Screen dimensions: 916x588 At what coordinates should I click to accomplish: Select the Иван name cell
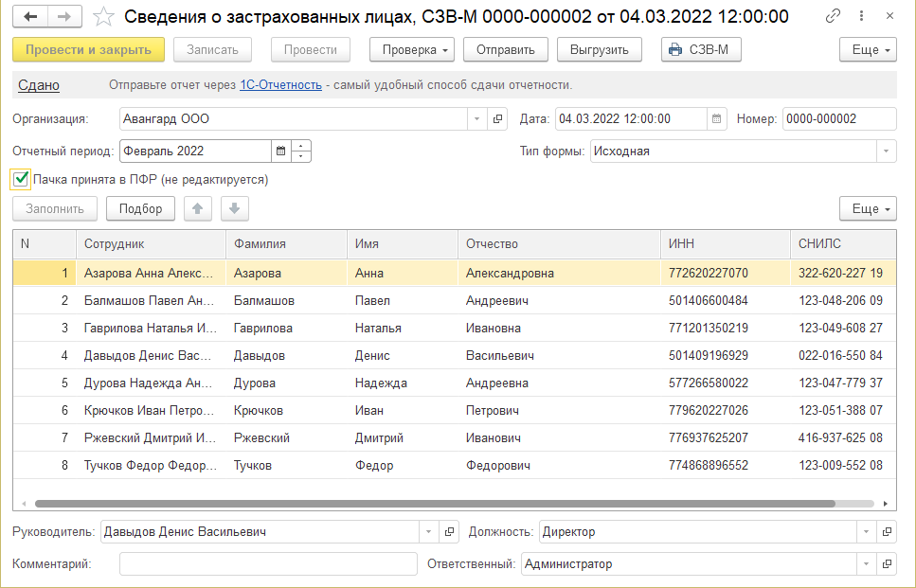click(x=403, y=411)
